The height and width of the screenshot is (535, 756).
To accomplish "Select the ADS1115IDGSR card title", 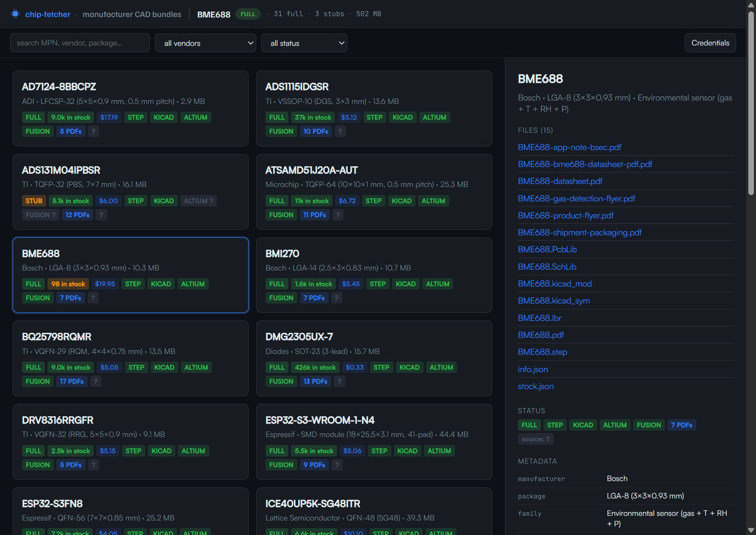I will click(x=297, y=87).
